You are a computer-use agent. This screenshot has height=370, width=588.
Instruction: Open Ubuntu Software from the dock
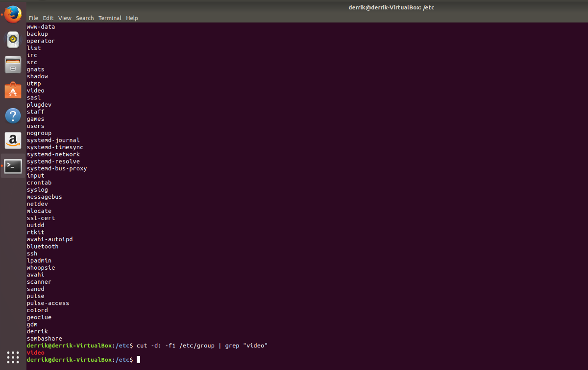click(x=13, y=91)
